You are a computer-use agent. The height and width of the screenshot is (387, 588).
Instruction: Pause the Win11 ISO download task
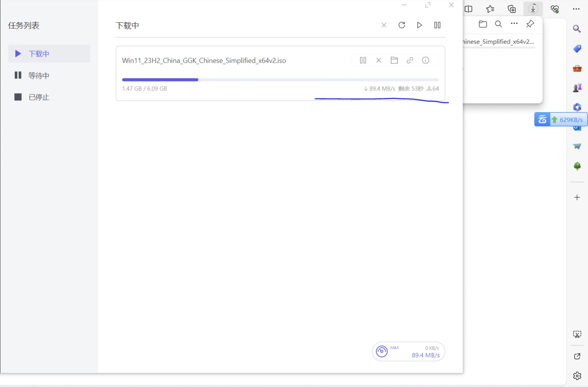click(x=363, y=60)
